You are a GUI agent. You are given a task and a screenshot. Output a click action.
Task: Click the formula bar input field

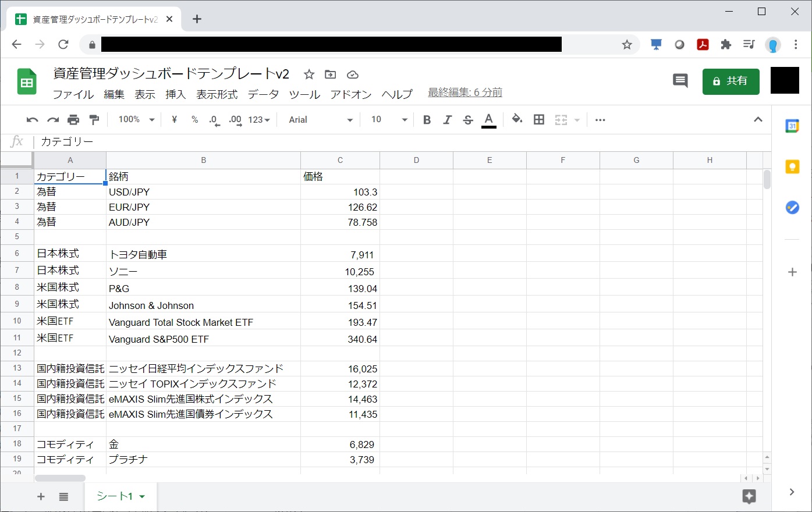point(233,141)
